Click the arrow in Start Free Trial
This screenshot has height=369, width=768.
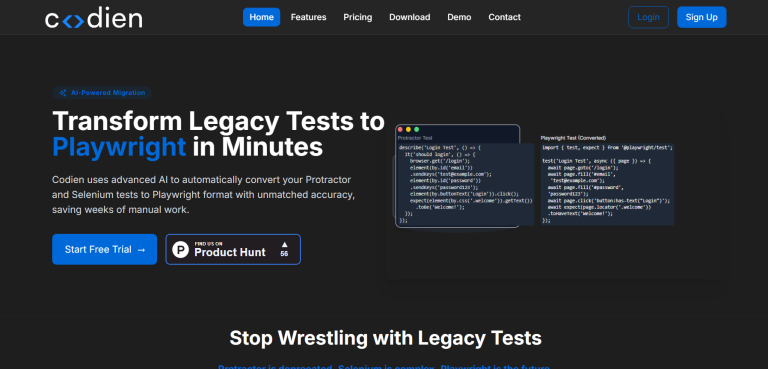click(141, 249)
